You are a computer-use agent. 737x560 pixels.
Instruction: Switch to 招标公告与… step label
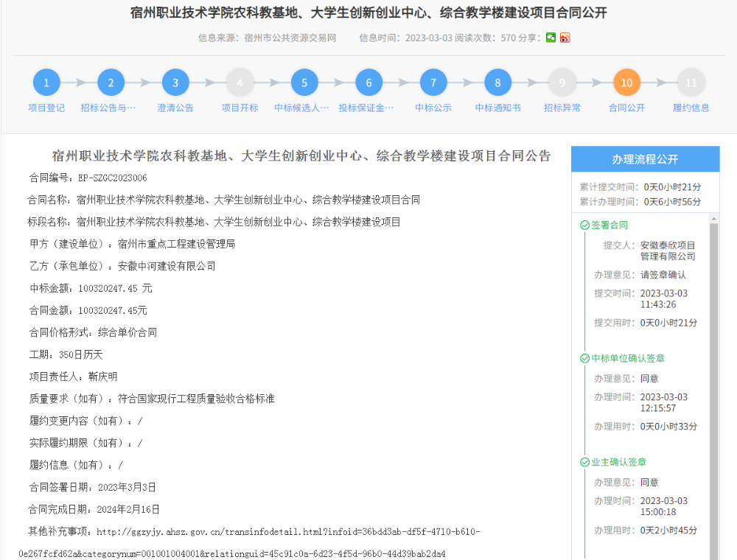tap(108, 108)
